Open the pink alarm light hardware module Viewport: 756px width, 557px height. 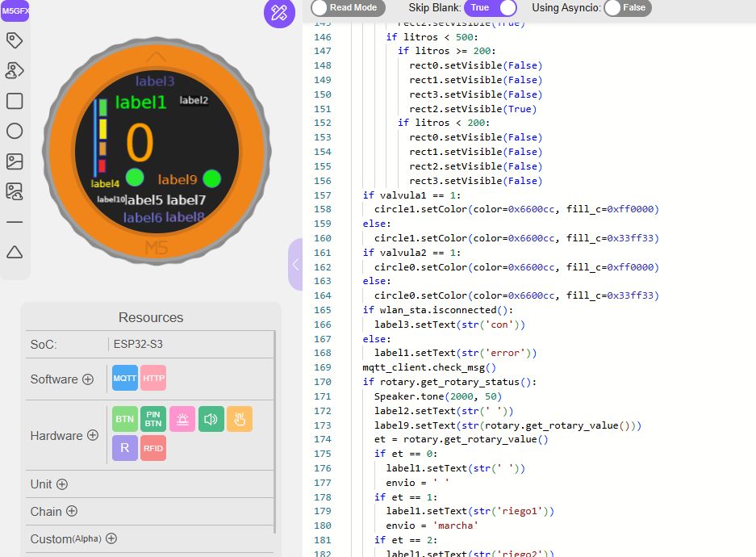[182, 419]
